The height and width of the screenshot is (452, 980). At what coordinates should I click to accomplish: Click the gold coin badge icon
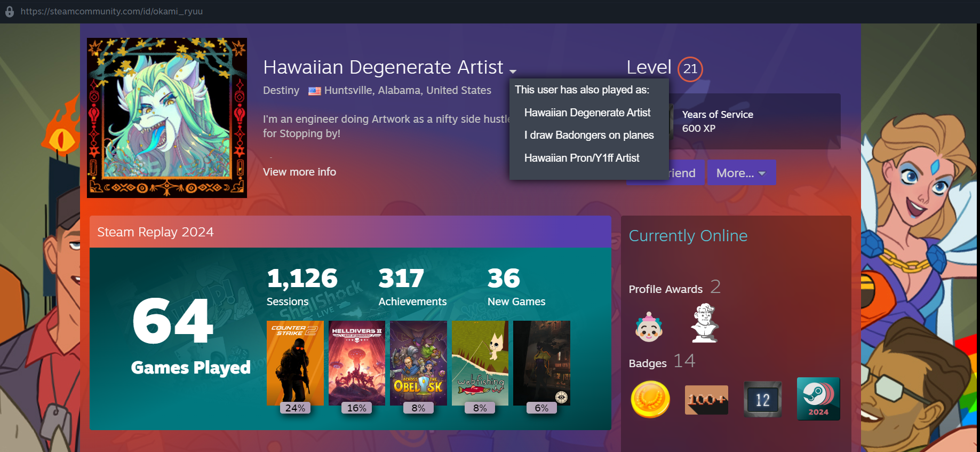650,399
